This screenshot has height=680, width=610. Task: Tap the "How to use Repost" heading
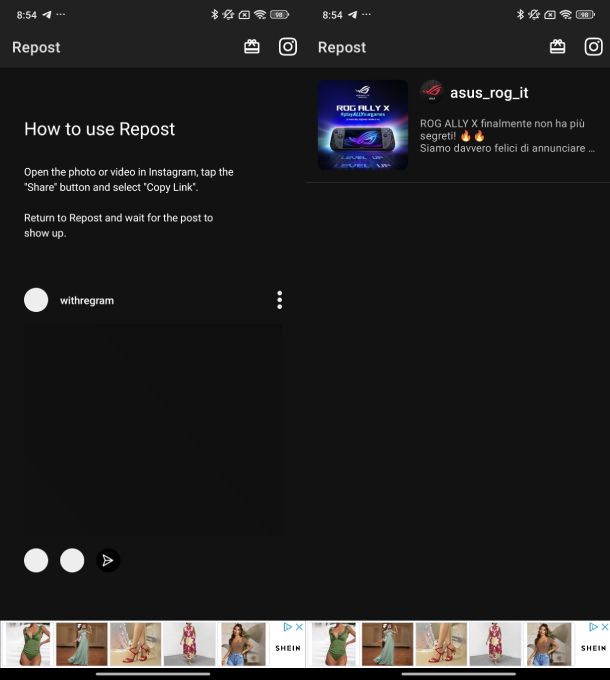pos(99,129)
